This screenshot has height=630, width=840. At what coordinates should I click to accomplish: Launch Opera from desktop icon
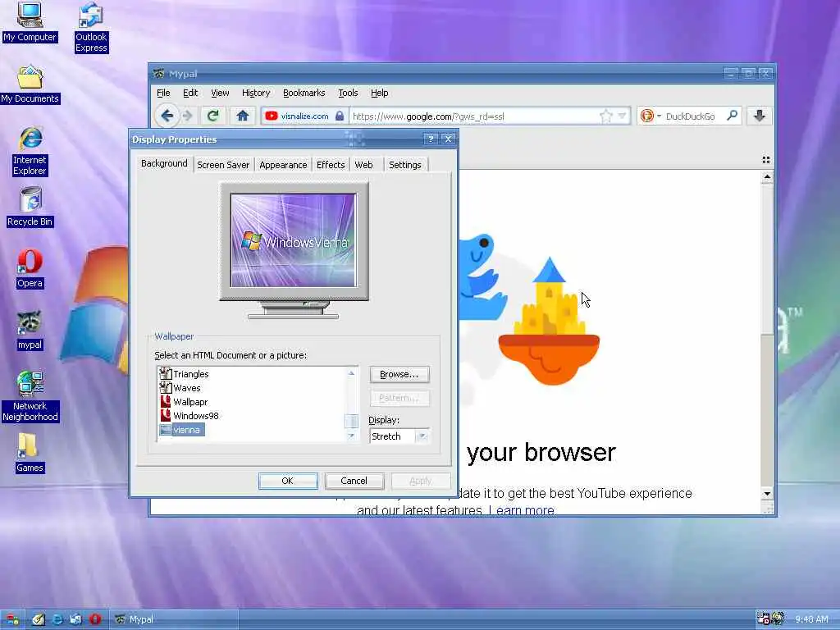point(30,269)
